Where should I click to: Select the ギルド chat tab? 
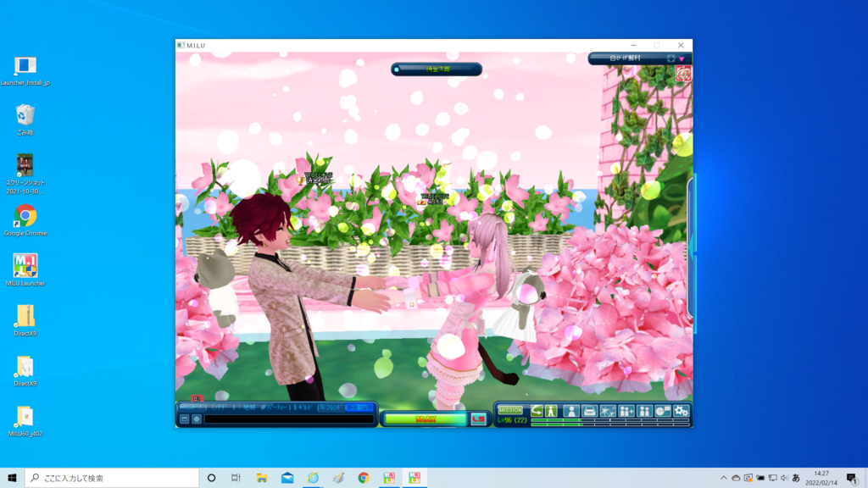[x=303, y=408]
